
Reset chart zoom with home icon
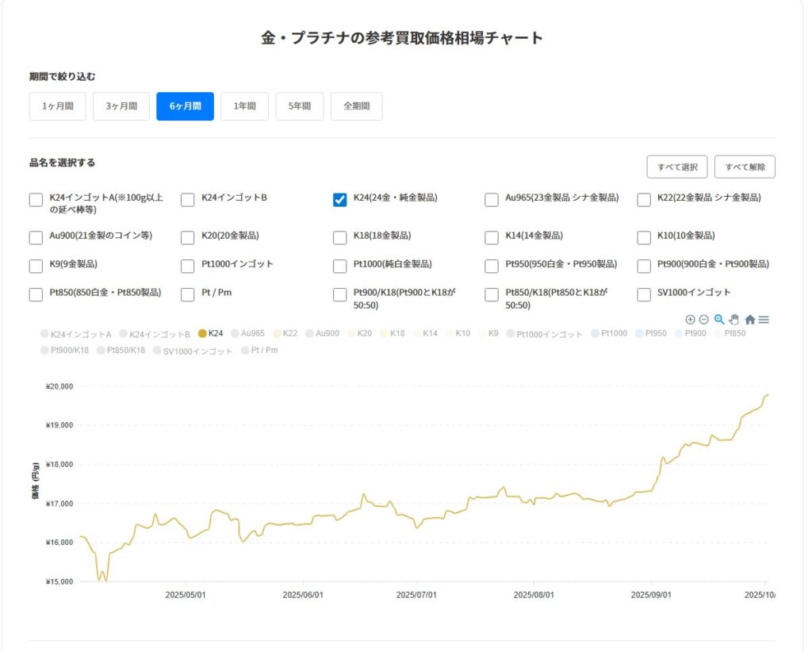point(749,320)
